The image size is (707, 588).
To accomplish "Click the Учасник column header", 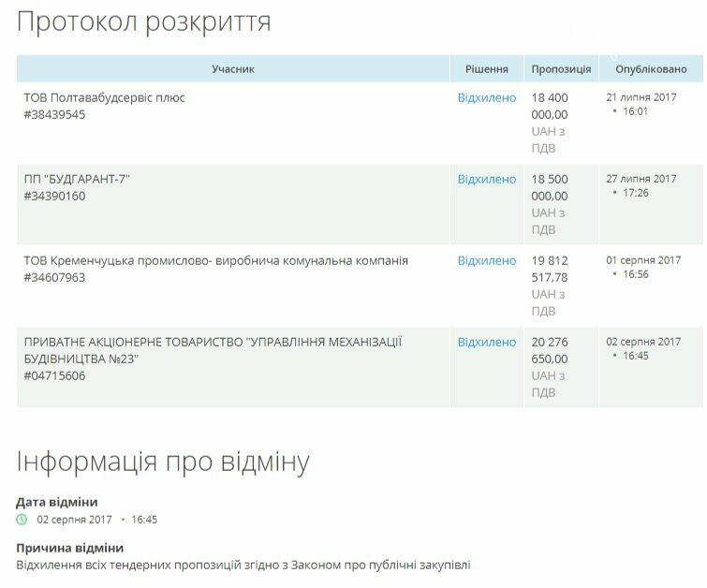I will tap(233, 69).
